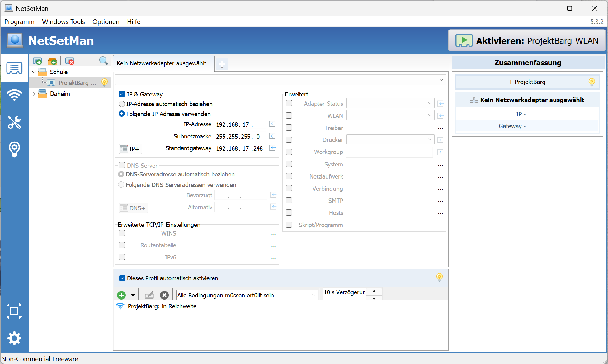Open the network adapter selection dropdown
Image resolution: width=608 pixels, height=364 pixels.
click(280, 80)
